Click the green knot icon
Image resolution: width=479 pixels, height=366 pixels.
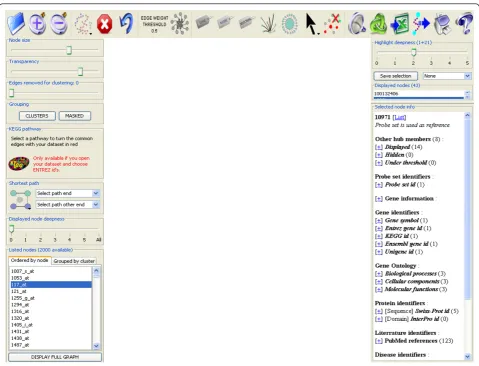378,24
